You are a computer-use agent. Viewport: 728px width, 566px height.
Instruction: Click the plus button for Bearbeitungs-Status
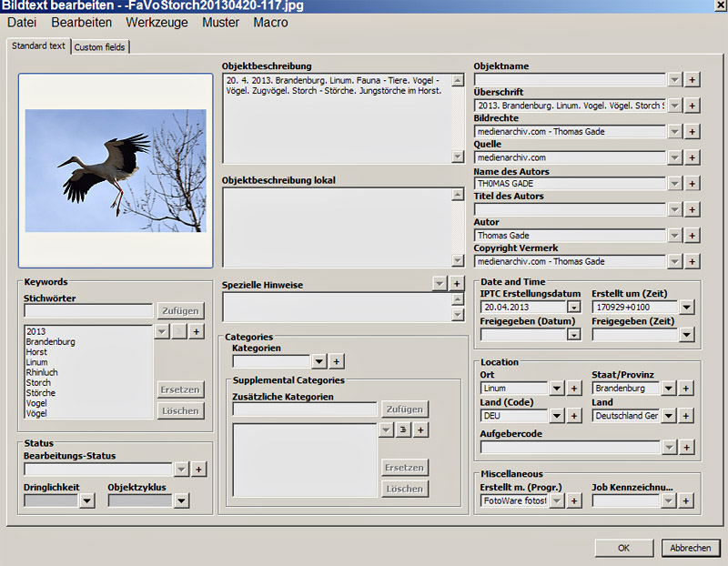pyautogui.click(x=199, y=470)
